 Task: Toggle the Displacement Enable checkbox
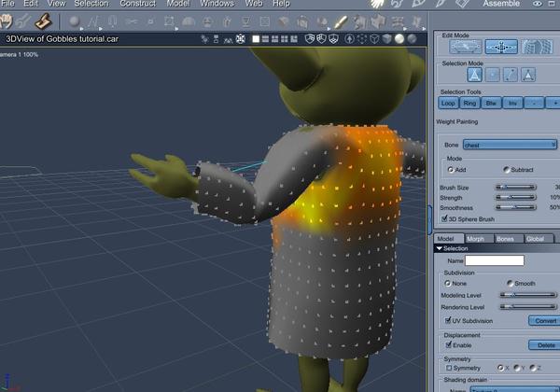pos(449,345)
